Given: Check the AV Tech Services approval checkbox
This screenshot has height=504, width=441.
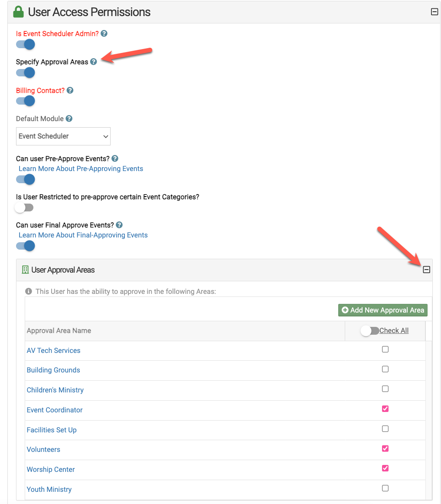Looking at the screenshot, I should coord(385,349).
